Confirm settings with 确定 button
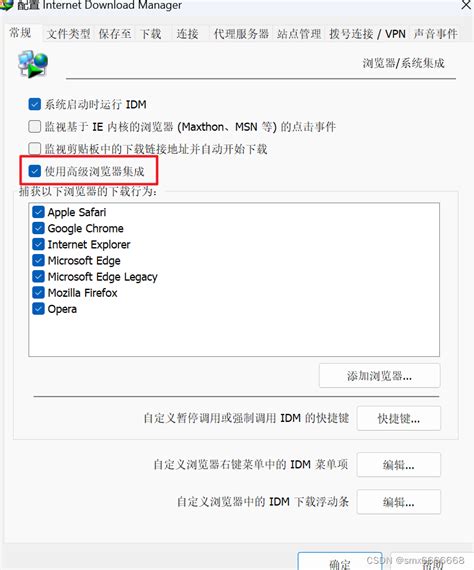This screenshot has width=474, height=570. [340, 562]
